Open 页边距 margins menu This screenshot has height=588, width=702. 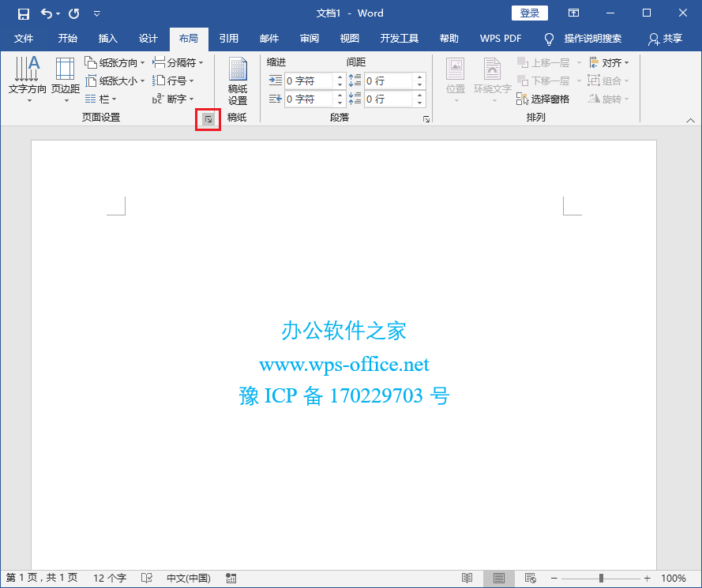click(66, 80)
